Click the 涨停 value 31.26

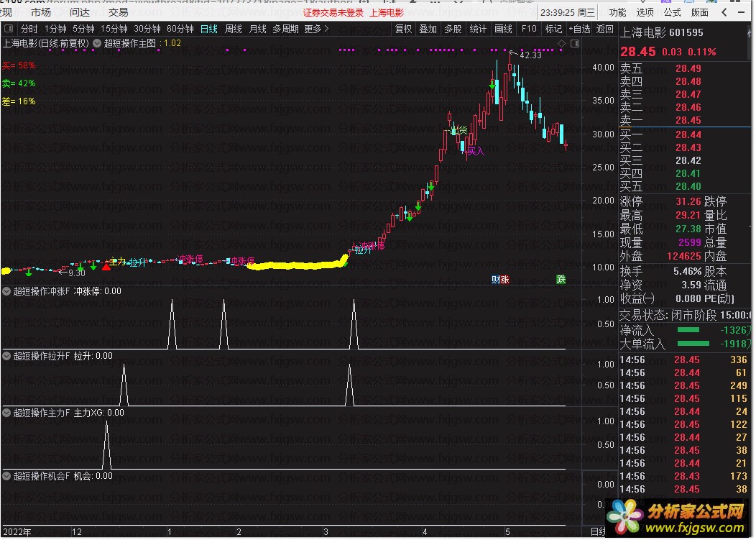coord(688,201)
